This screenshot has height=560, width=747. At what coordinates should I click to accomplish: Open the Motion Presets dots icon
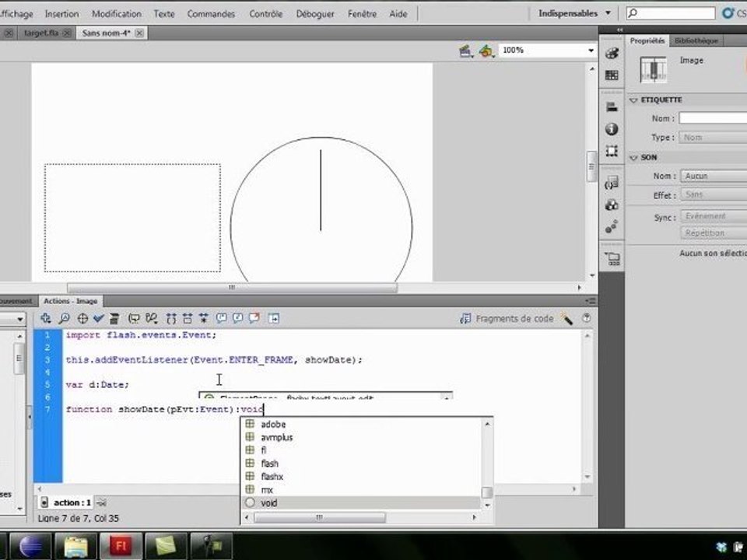point(612,226)
